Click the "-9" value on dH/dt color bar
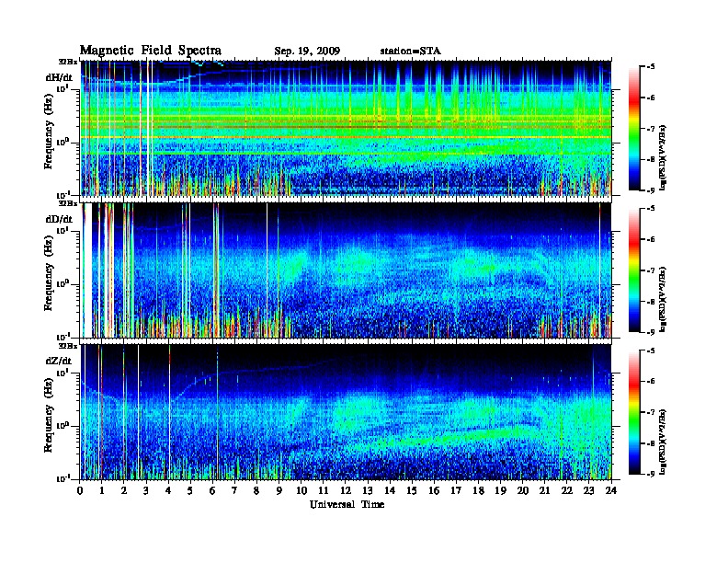This screenshot has height=563, width=728. [651, 190]
